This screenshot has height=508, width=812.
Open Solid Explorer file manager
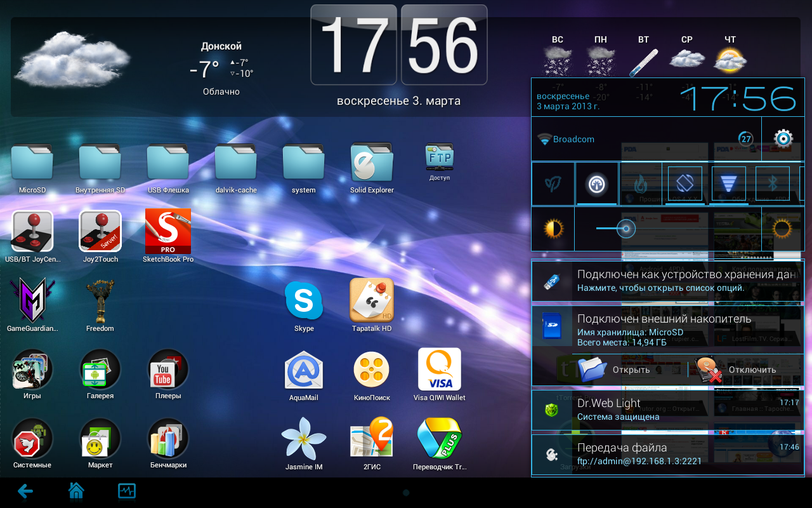click(x=372, y=163)
